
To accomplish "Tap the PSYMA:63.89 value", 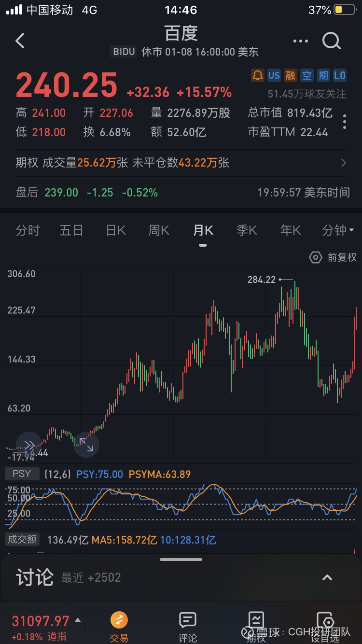I will (160, 474).
